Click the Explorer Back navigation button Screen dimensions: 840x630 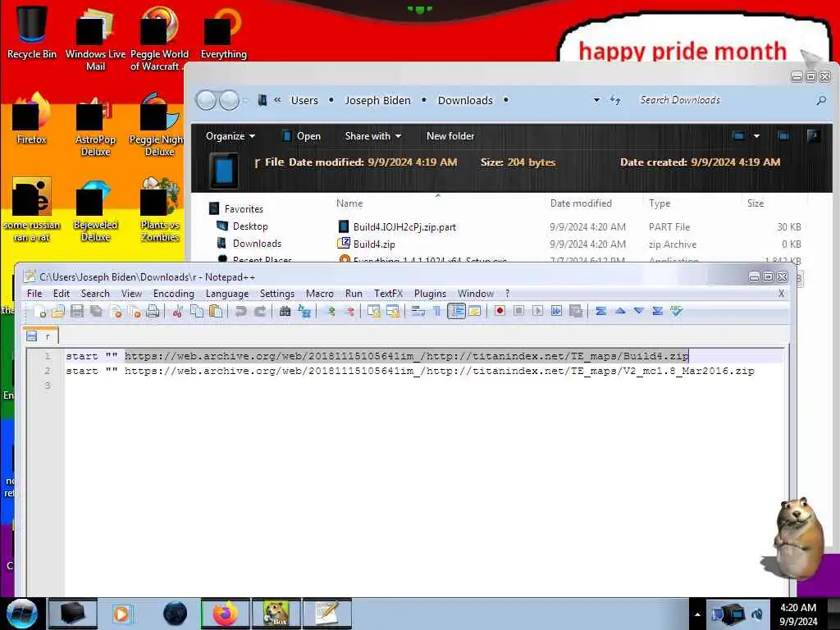206,100
